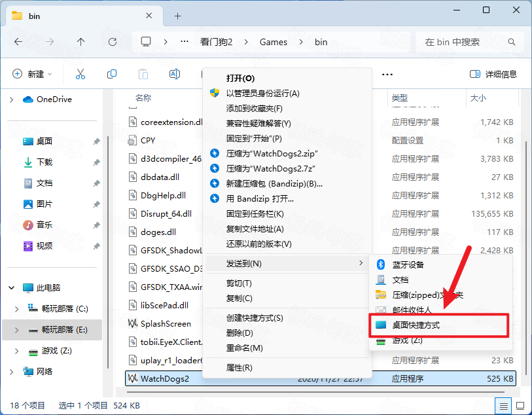Expand the 网络 tree node

(12, 372)
